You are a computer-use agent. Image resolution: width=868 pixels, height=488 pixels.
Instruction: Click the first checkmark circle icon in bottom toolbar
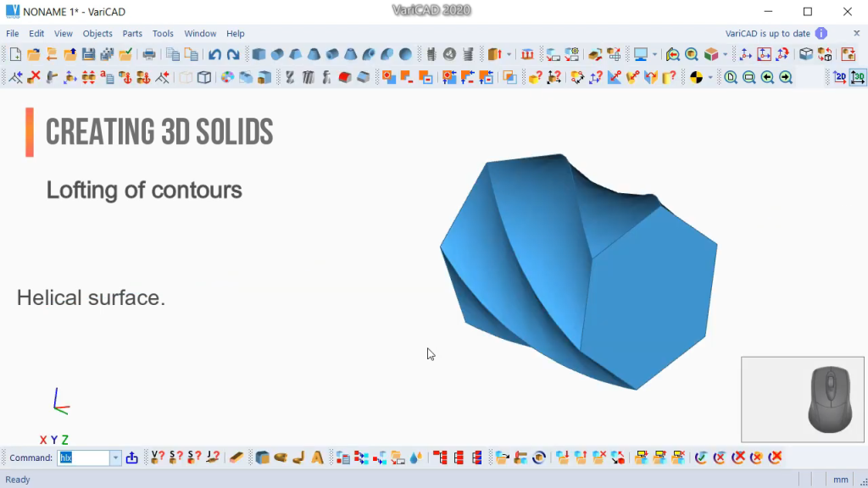(701, 457)
